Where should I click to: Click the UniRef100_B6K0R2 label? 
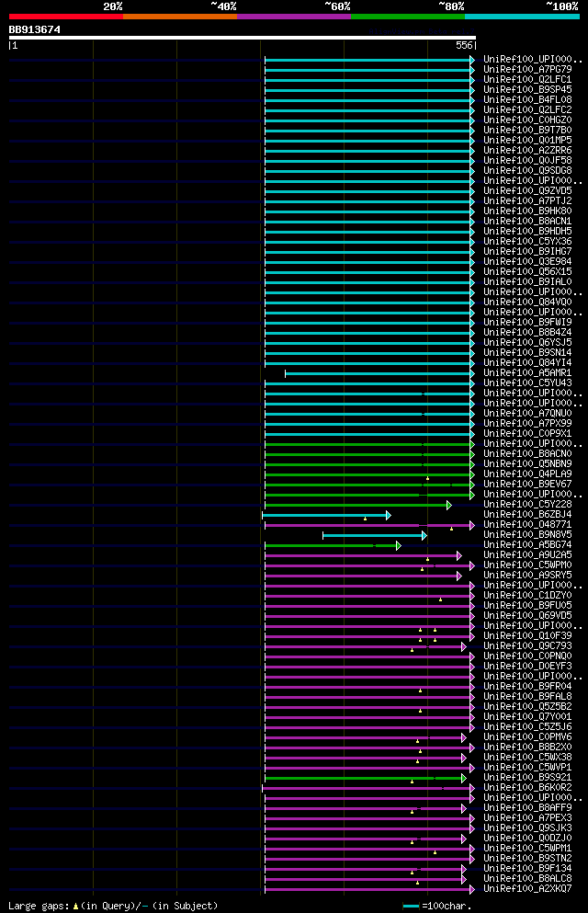click(x=527, y=788)
